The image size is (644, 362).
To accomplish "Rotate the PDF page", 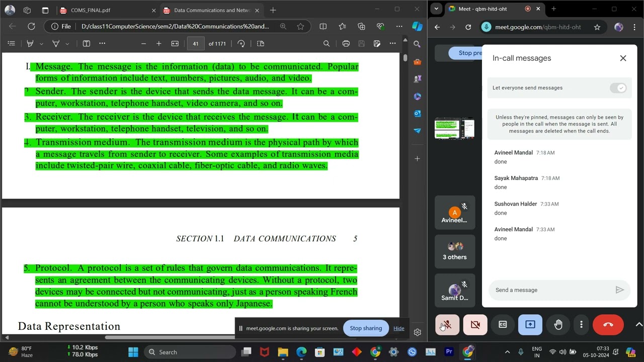I will point(241,44).
